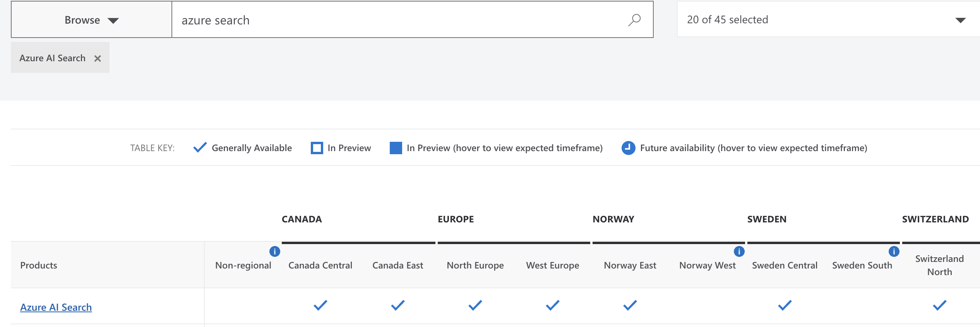Click the North Europe column header
The width and height of the screenshot is (980, 327).
(x=475, y=265)
